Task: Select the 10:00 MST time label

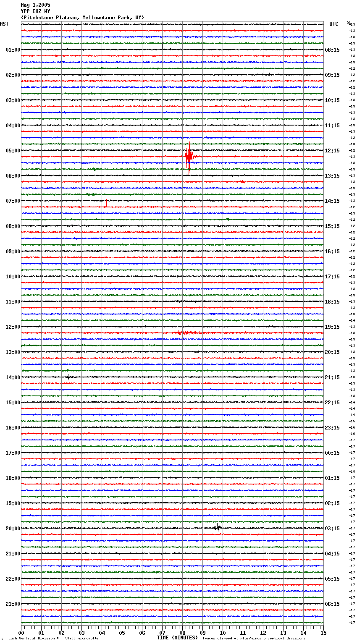Action: [13, 277]
